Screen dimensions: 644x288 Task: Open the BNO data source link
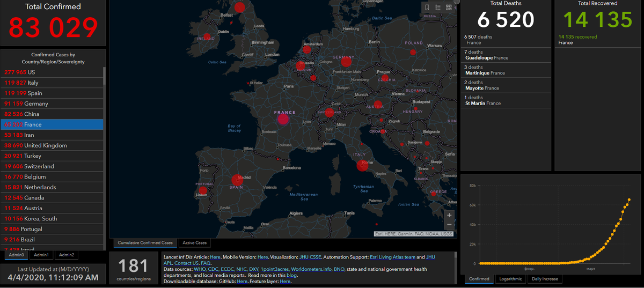(339, 269)
